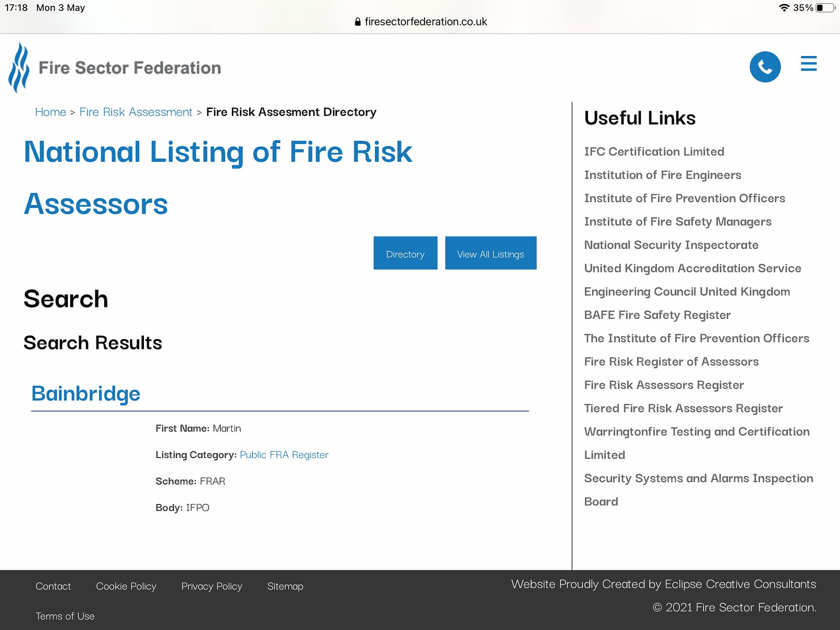Open the Contact page from the footer
840x630 pixels.
[x=53, y=586]
